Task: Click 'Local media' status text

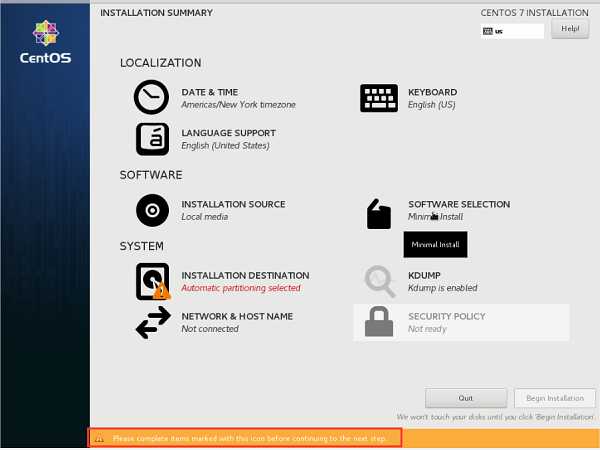Action: point(205,217)
